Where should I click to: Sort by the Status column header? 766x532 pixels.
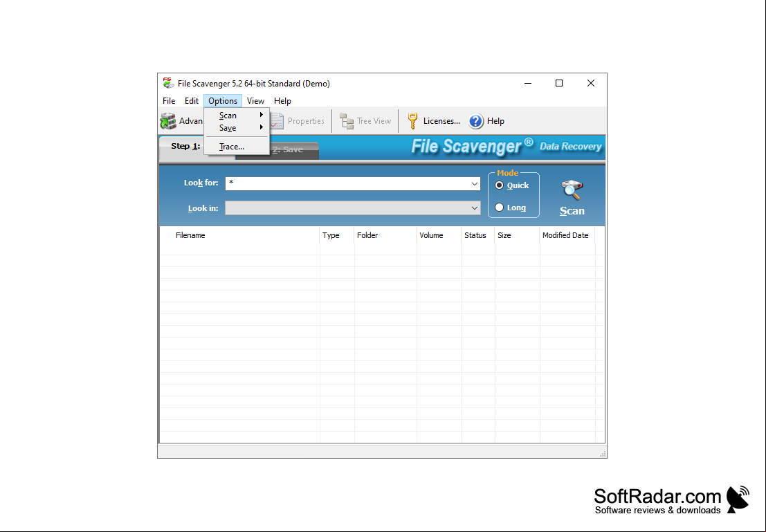click(478, 235)
